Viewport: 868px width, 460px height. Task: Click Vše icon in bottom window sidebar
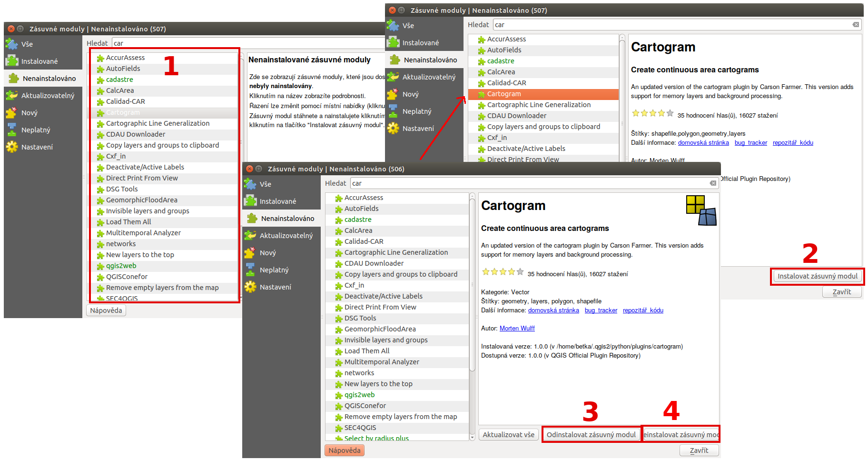[250, 184]
